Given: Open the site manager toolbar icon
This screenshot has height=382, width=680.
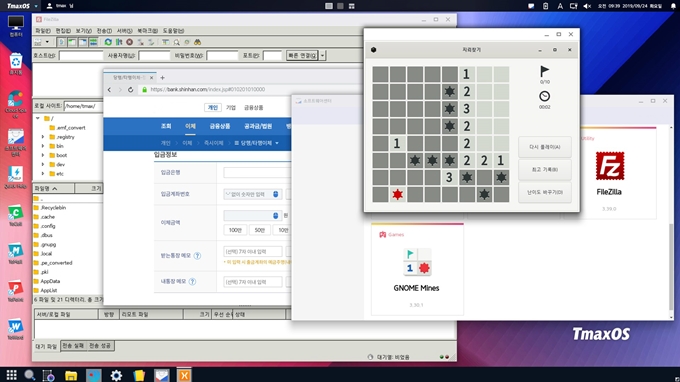Looking at the screenshot, I should [x=38, y=42].
